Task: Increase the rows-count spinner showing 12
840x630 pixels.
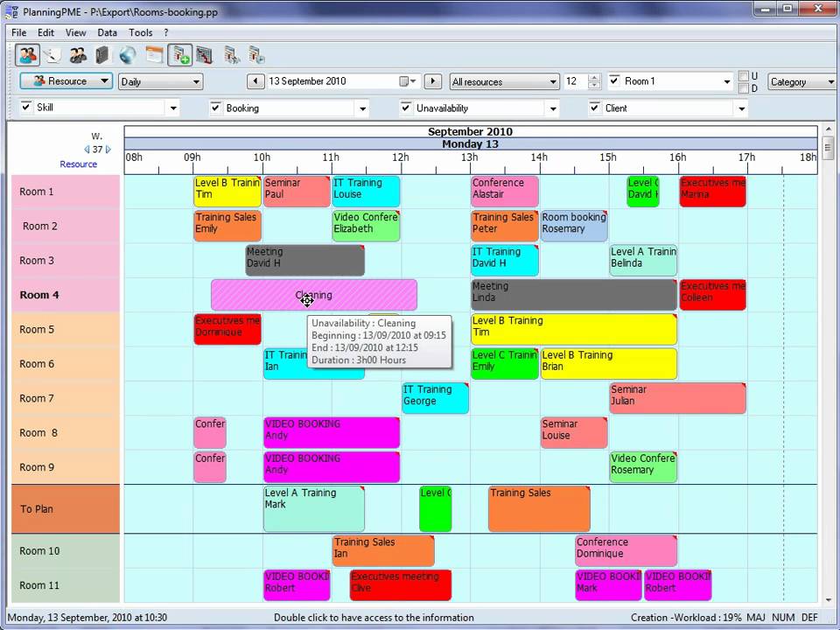Action: point(593,78)
